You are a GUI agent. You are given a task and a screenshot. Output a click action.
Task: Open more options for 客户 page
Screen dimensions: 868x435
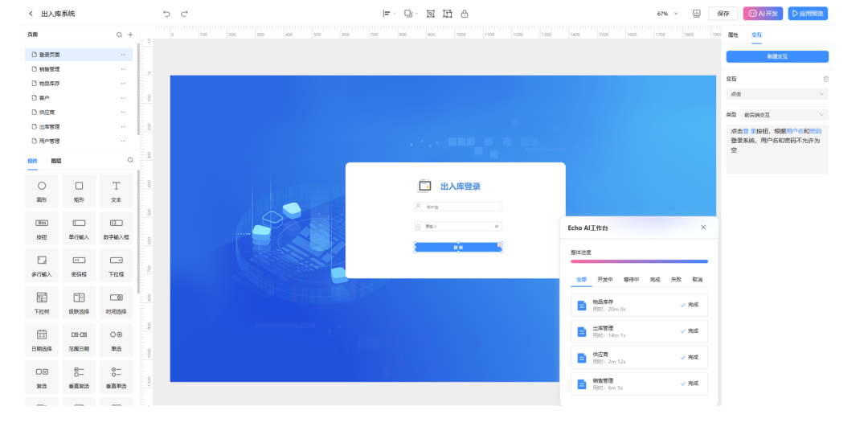[124, 97]
